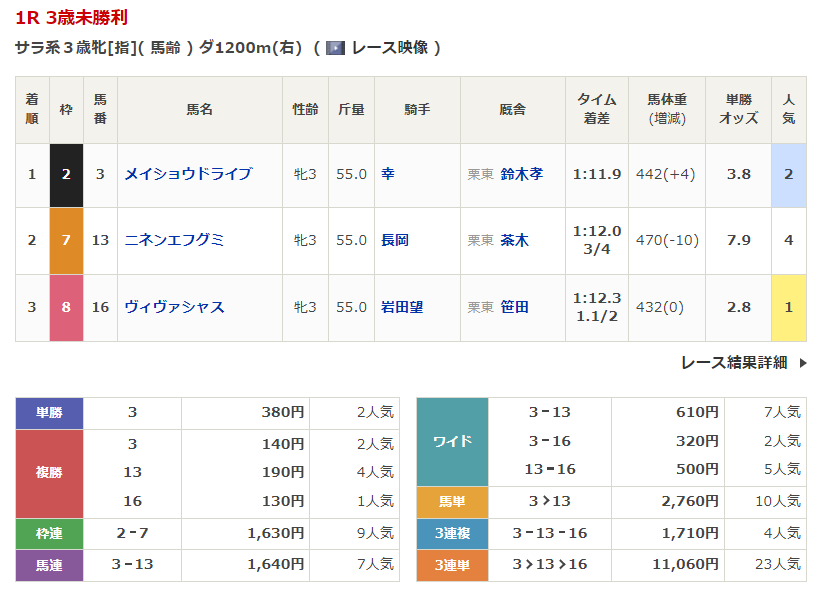Expand レース結果詳細 arrow at right
The width and height of the screenshot is (824, 592).
[802, 363]
